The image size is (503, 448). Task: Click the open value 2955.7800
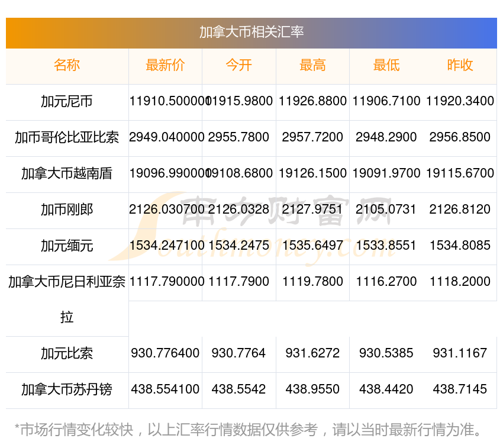click(x=238, y=137)
